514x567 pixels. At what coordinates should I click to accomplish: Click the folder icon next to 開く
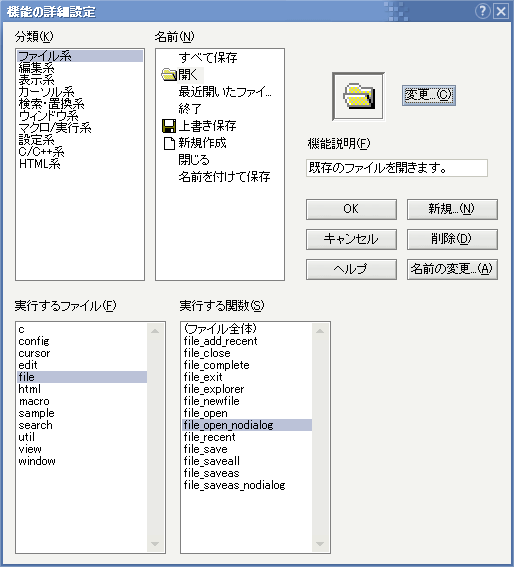point(169,75)
